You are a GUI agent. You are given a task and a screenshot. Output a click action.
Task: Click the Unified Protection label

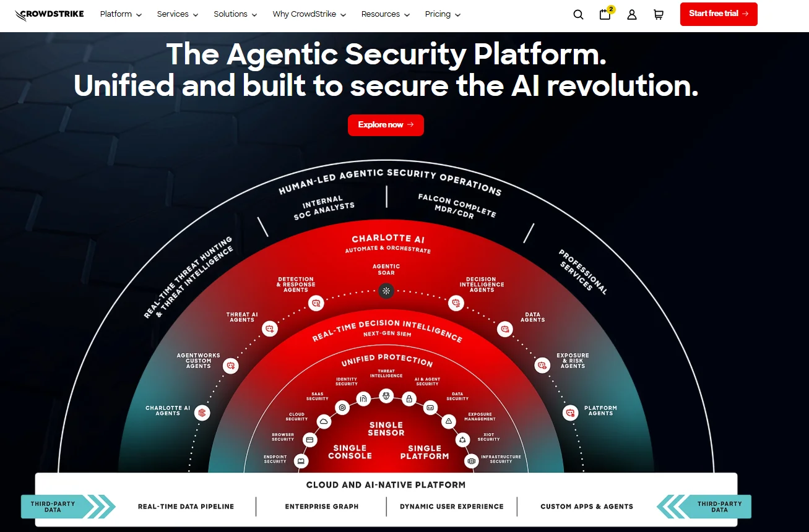(x=387, y=360)
